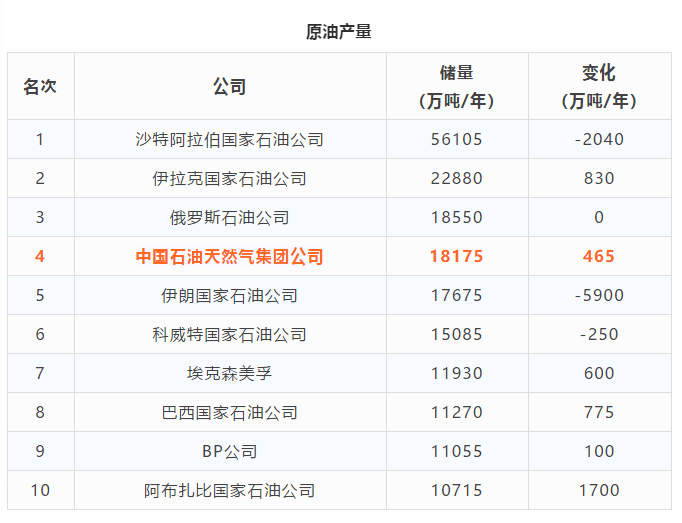Click highlighted 中国石油天然气集团公司 text

point(230,257)
